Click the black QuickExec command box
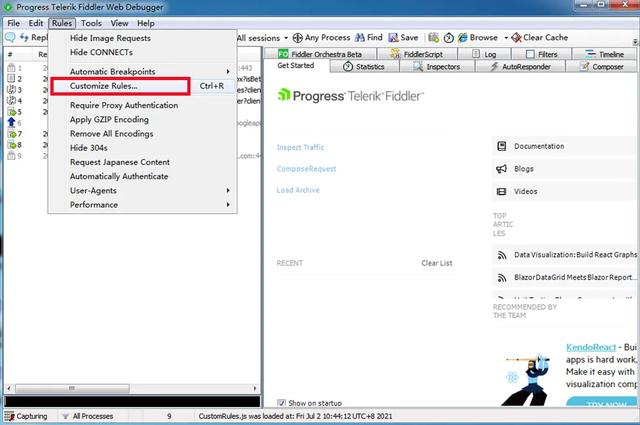Image resolution: width=640 pixels, height=425 pixels. tap(132, 401)
